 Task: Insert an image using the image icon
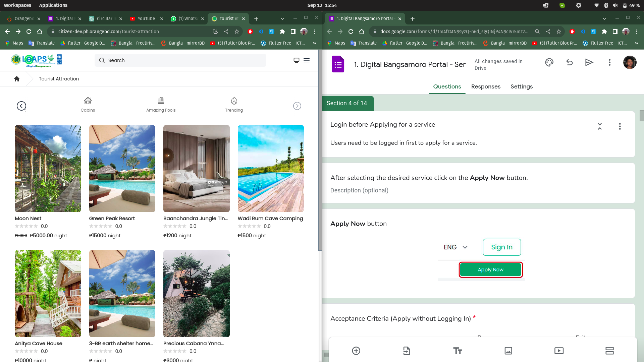tap(508, 351)
